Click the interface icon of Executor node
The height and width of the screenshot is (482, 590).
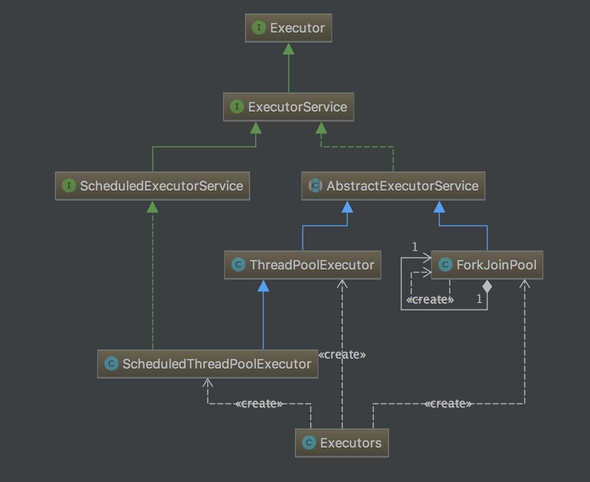click(259, 28)
